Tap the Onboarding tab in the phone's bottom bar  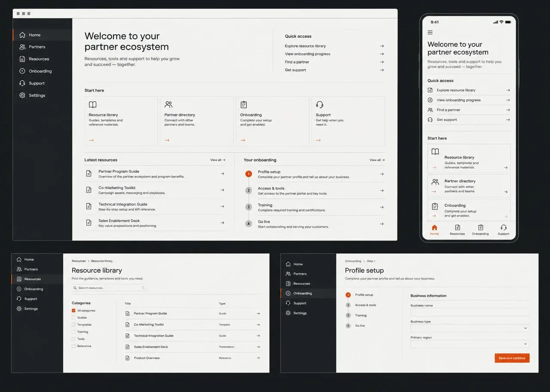point(480,230)
